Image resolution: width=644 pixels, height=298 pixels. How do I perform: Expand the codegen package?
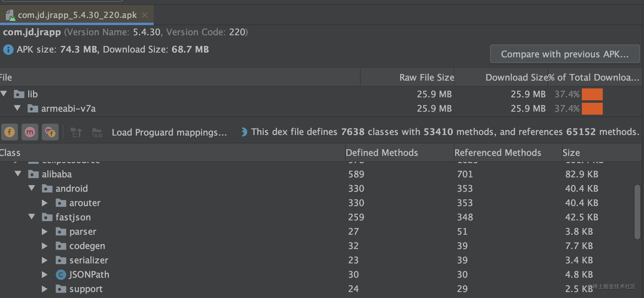pos(45,246)
